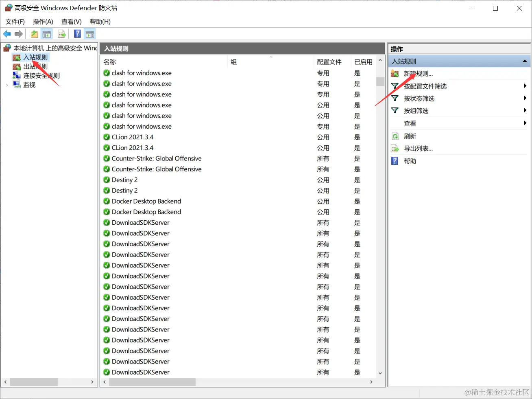
Task: Open the 按组筛选 submenu arrow
Action: click(525, 110)
